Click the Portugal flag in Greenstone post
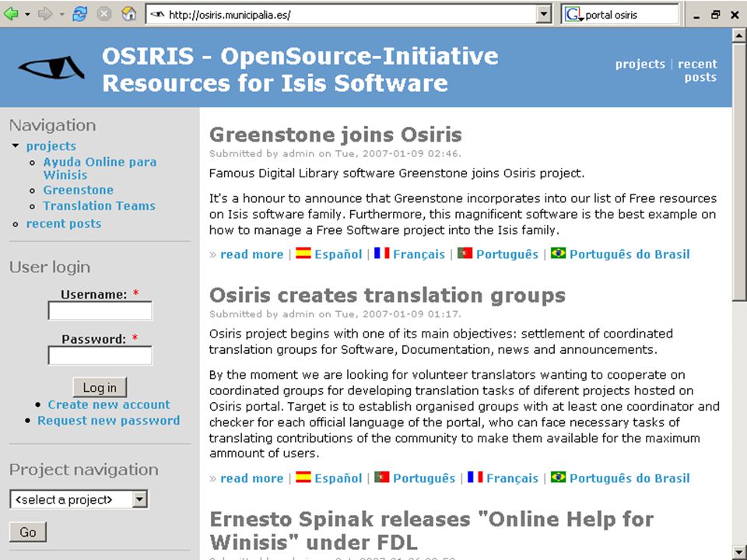Image resolution: width=747 pixels, height=560 pixels. (x=465, y=253)
